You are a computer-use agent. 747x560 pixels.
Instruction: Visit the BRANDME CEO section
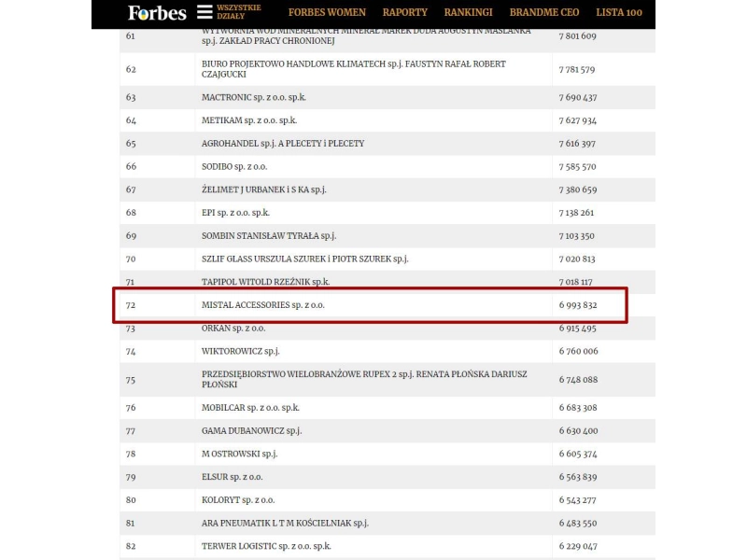click(x=545, y=13)
